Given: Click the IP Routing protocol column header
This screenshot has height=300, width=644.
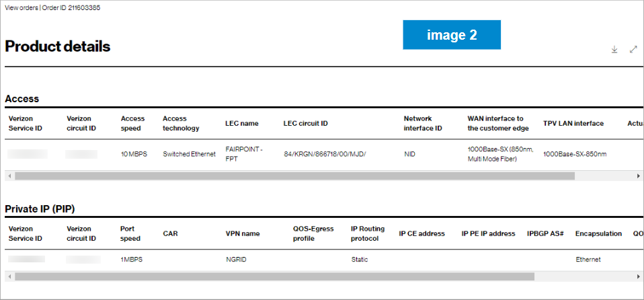Looking at the screenshot, I should click(x=368, y=233).
